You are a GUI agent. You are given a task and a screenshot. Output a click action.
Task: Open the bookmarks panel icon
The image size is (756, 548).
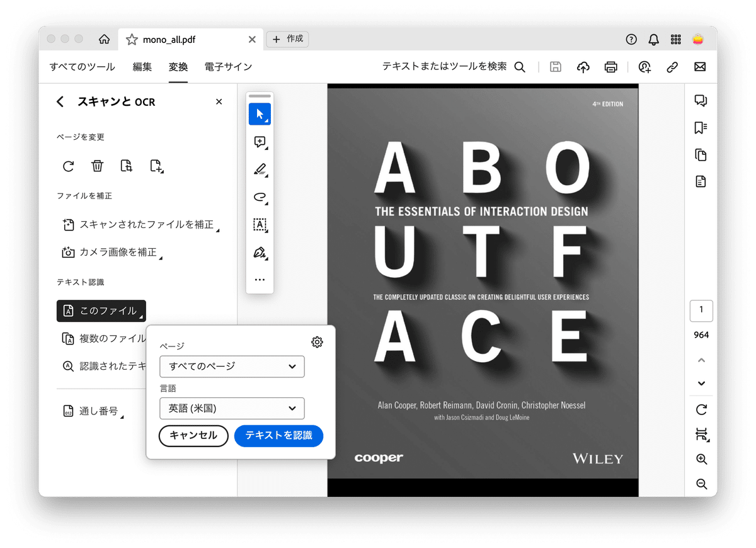click(701, 128)
